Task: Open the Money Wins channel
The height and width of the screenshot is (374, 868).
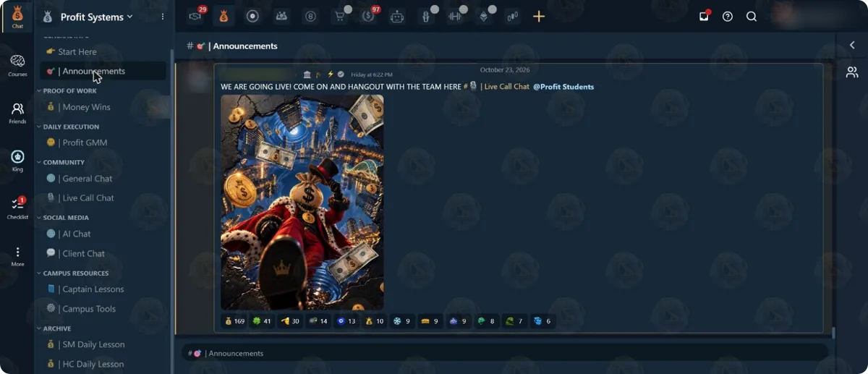Action: click(x=103, y=107)
